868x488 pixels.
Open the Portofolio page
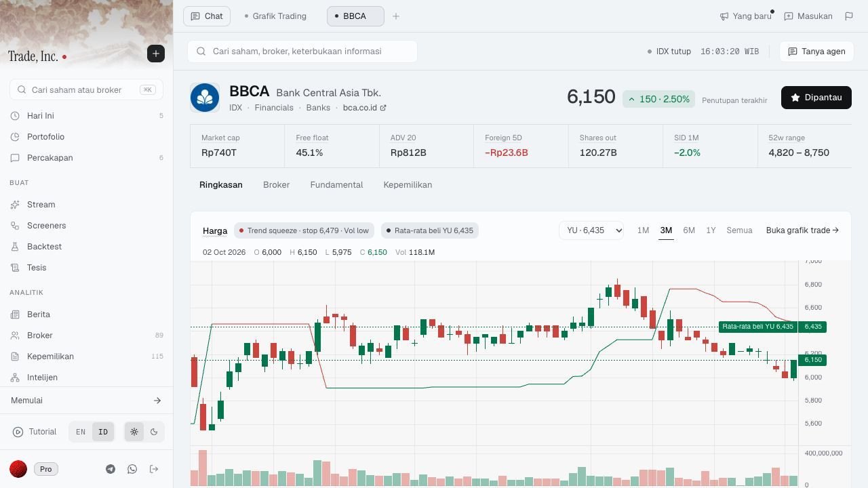click(86, 137)
